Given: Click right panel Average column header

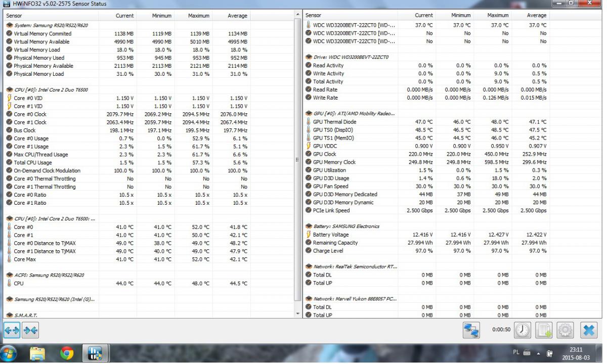Looking at the screenshot, I should [x=530, y=16].
